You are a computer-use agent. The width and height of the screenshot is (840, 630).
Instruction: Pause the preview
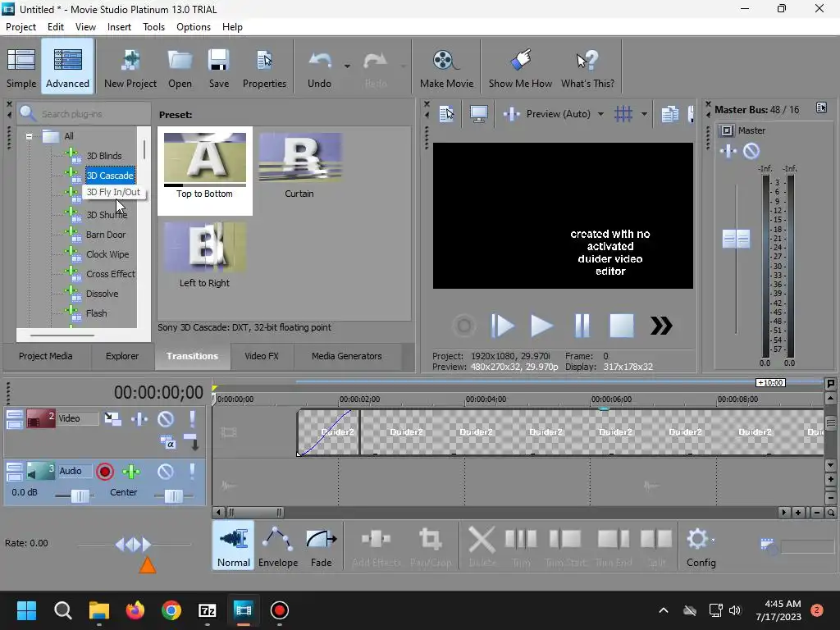click(x=582, y=325)
